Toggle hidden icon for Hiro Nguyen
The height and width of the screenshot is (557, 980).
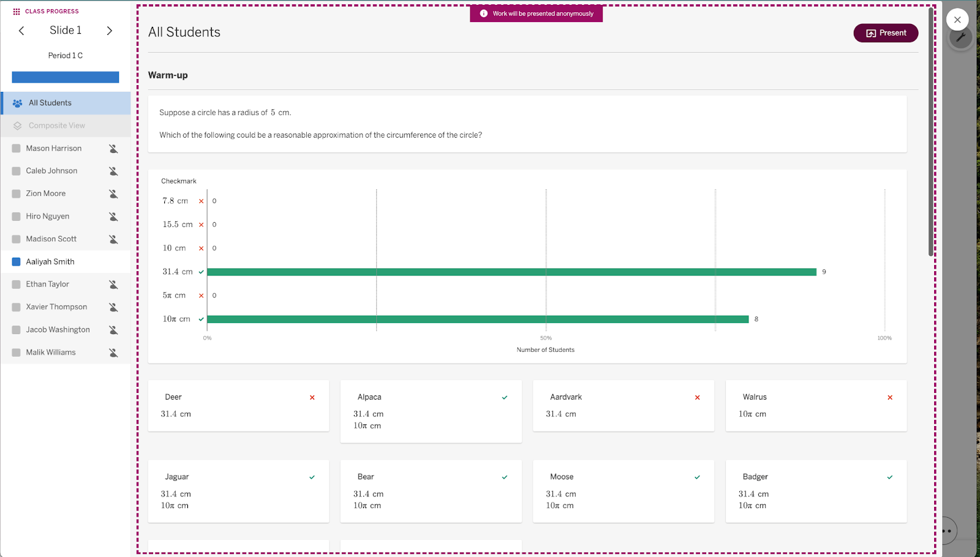pyautogui.click(x=113, y=217)
